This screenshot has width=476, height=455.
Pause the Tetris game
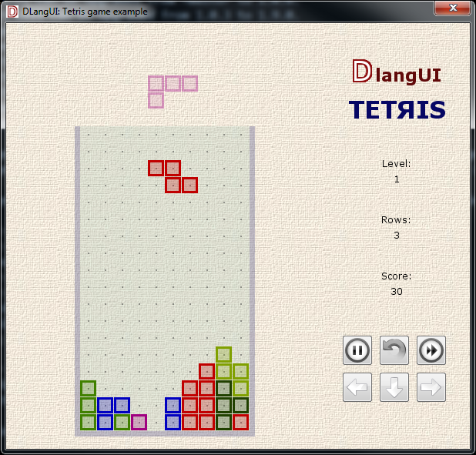[x=357, y=350]
